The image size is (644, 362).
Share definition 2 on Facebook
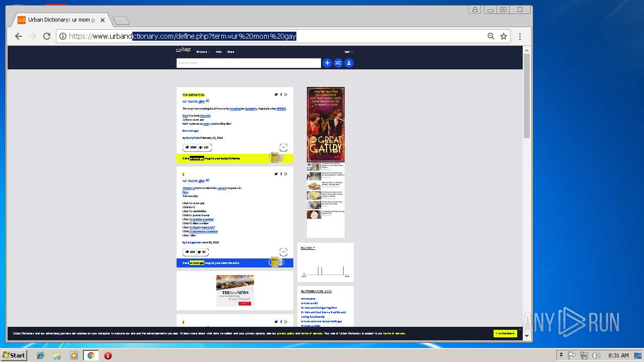[x=281, y=174]
